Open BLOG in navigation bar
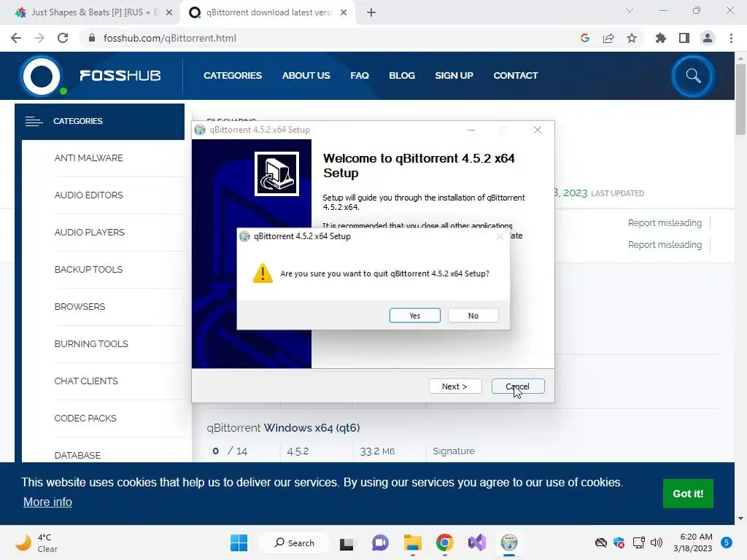The height and width of the screenshot is (560, 747). (x=402, y=76)
